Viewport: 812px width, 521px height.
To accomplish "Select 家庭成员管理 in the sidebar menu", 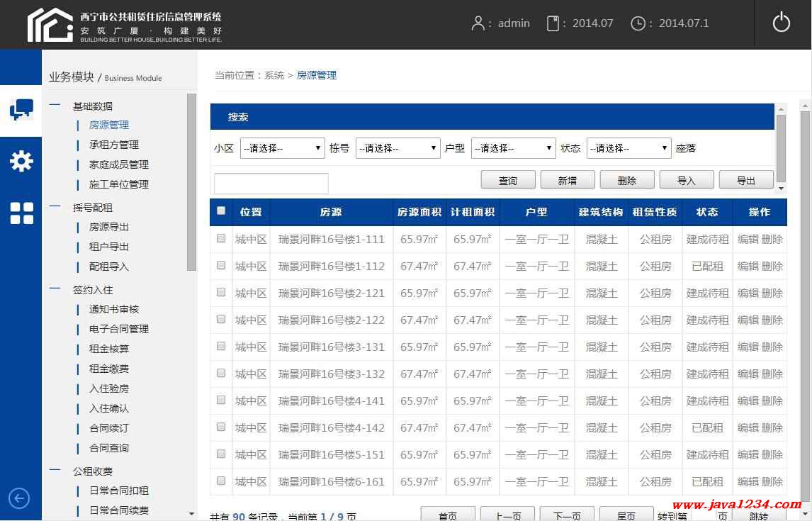I will tap(118, 164).
